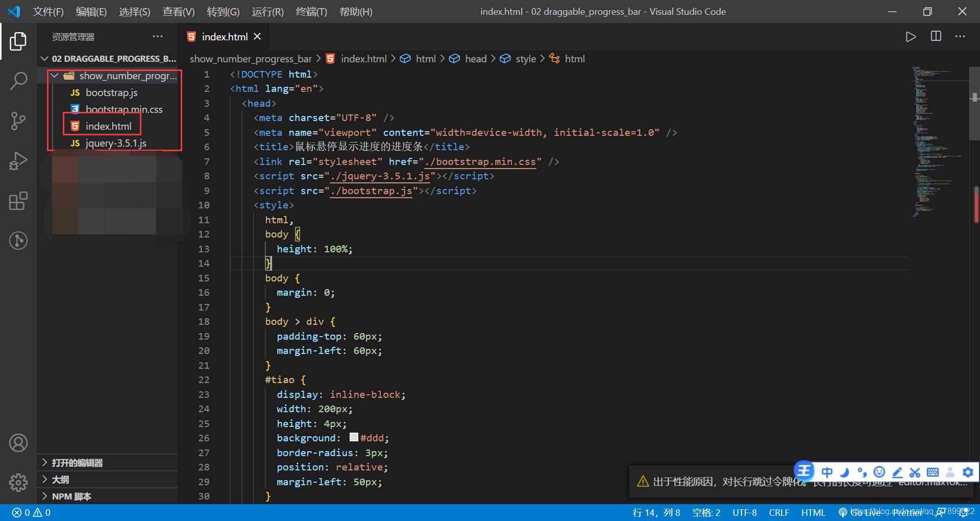Click the feedback icon in status bar
The height and width of the screenshot is (521, 980).
tap(940, 513)
